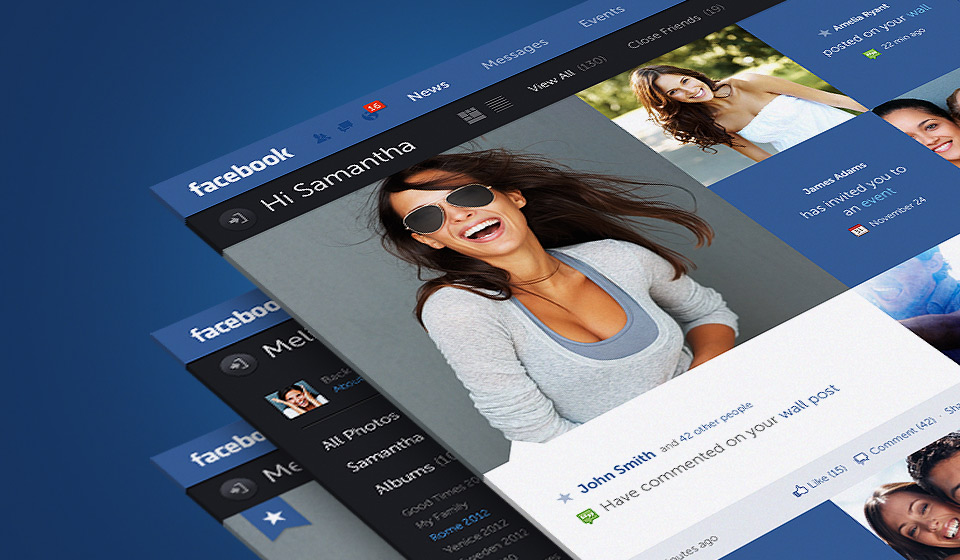
Task: Open the News tab
Action: (x=429, y=91)
